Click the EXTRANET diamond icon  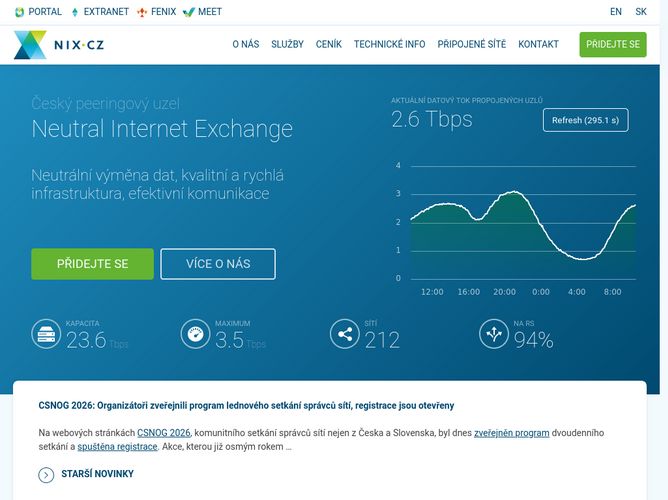tap(75, 12)
